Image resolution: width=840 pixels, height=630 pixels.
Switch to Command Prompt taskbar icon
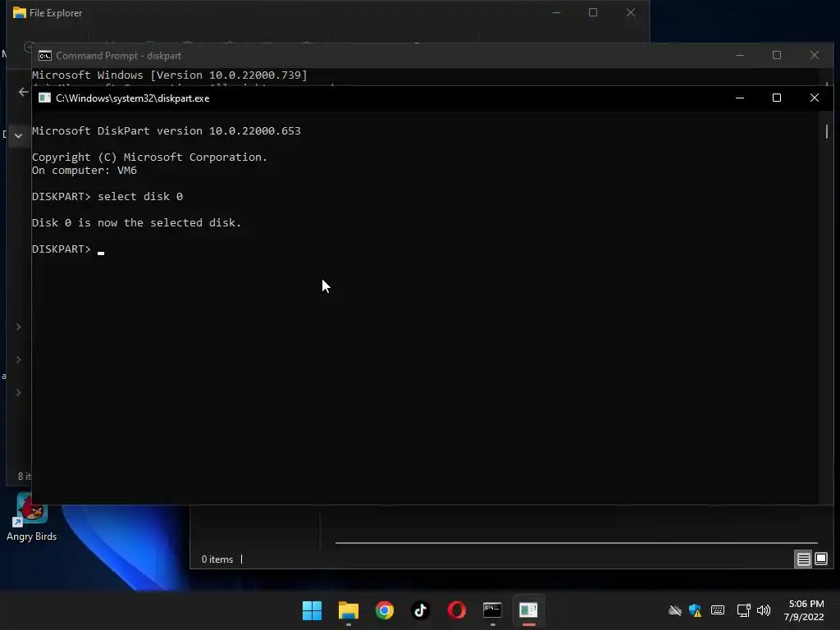[x=492, y=610]
